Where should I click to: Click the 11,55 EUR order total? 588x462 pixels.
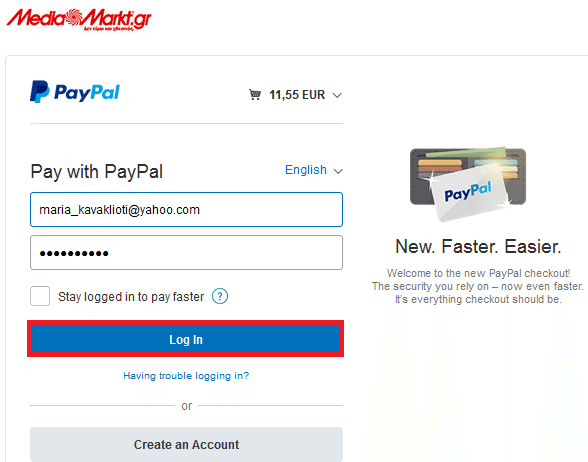(297, 95)
